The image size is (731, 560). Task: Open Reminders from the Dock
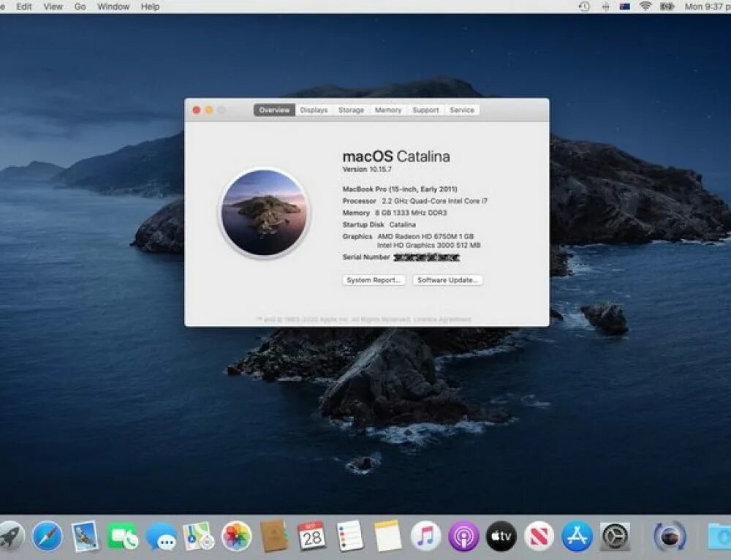(349, 536)
